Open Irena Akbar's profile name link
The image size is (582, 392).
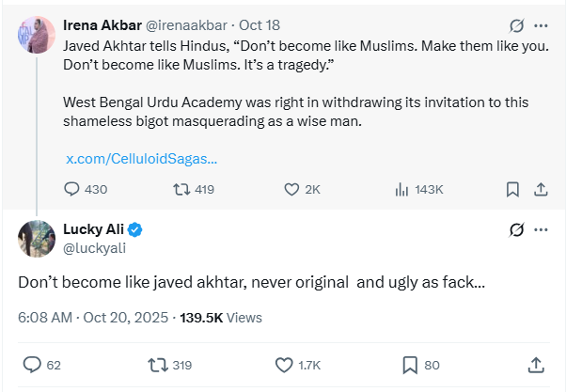click(x=101, y=25)
